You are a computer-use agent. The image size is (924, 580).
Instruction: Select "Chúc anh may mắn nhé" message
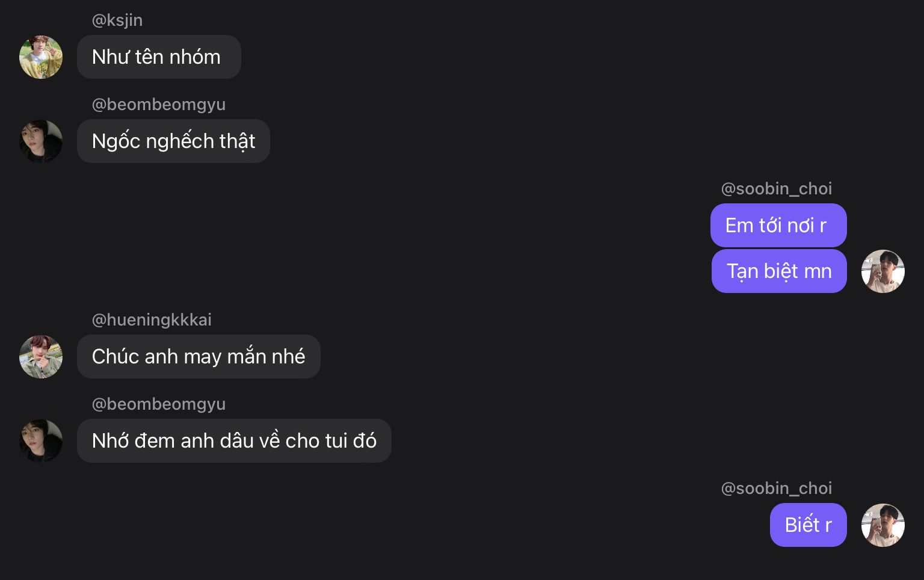click(199, 357)
